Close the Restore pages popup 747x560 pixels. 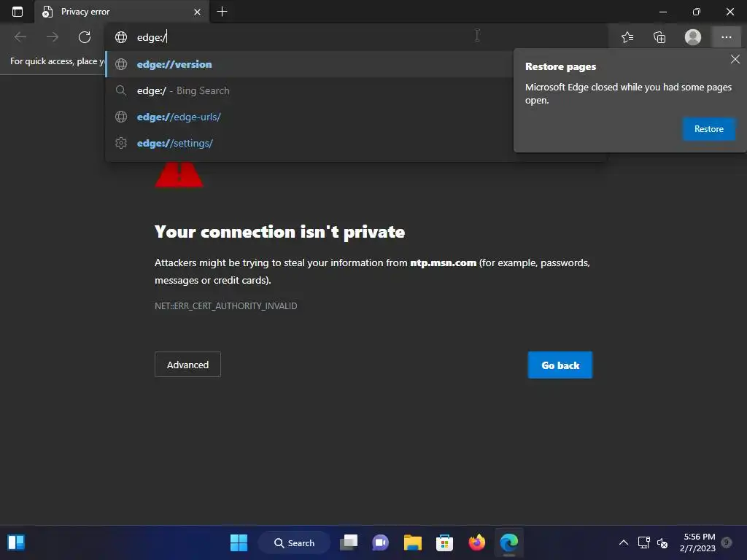click(x=735, y=59)
